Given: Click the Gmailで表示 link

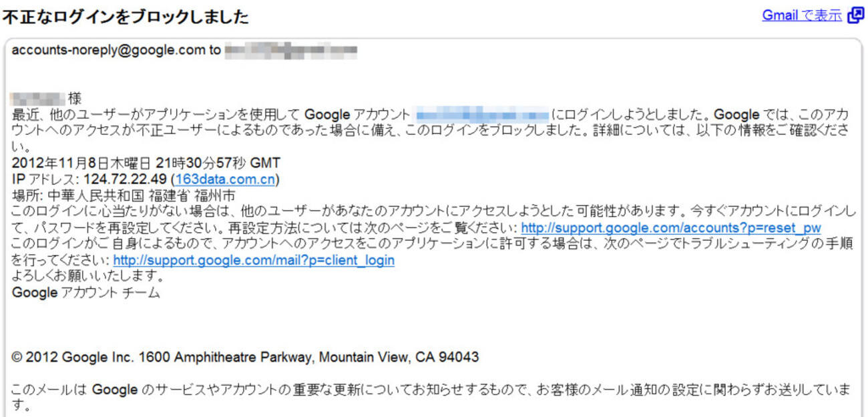Looking at the screenshot, I should (x=802, y=16).
